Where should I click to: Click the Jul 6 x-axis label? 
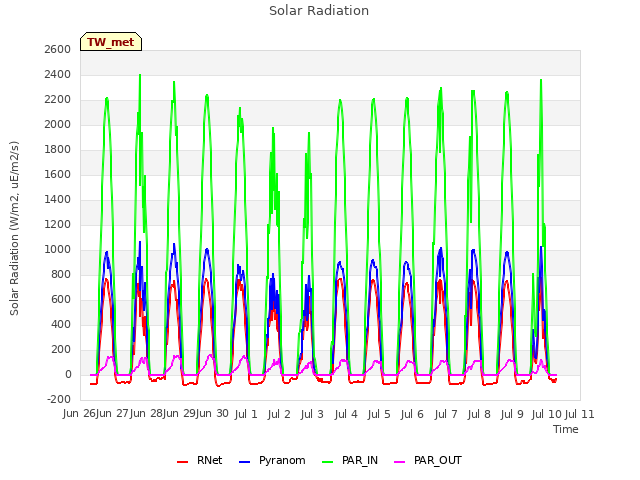click(412, 414)
